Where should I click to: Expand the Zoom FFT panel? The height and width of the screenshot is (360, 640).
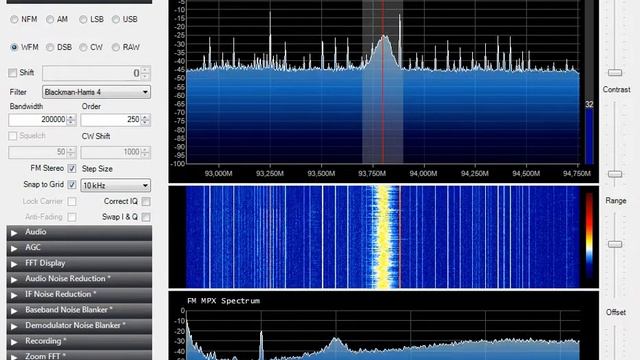click(x=79, y=356)
